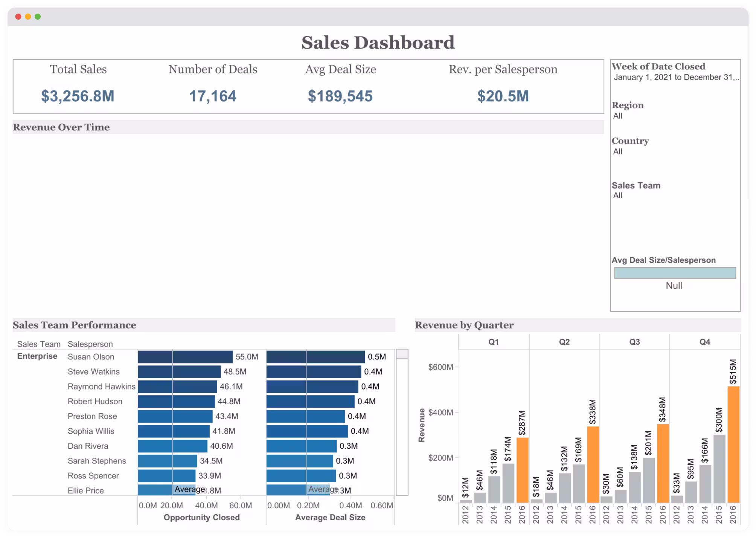Select the Steve Watkins row label
The width and height of the screenshot is (756, 538).
pos(94,372)
